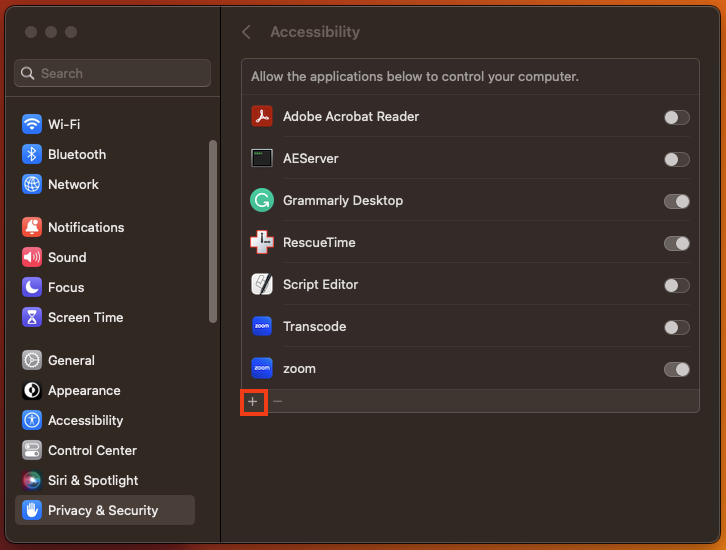
Task: Click the magnifying glass search icon
Action: coord(27,73)
